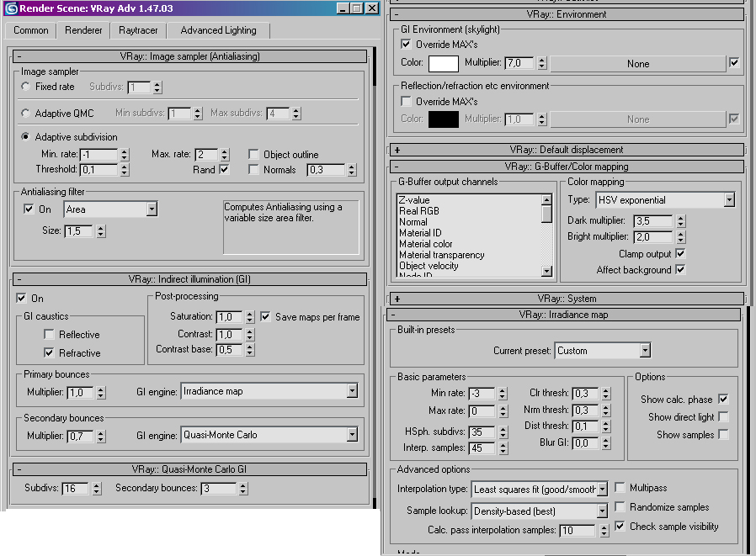The image size is (756, 556).
Task: Open the Color mapping Type dropdown
Action: [665, 200]
